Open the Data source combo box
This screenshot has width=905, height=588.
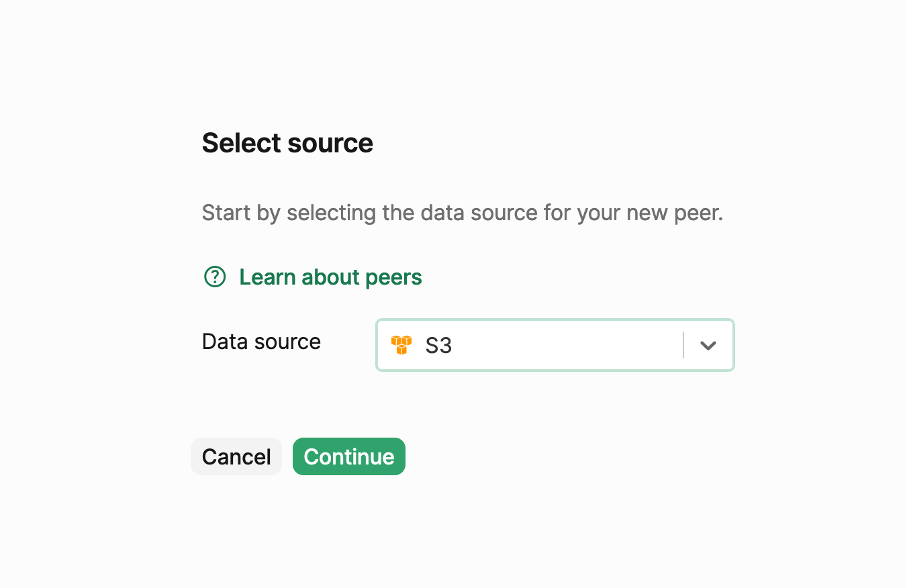[555, 345]
